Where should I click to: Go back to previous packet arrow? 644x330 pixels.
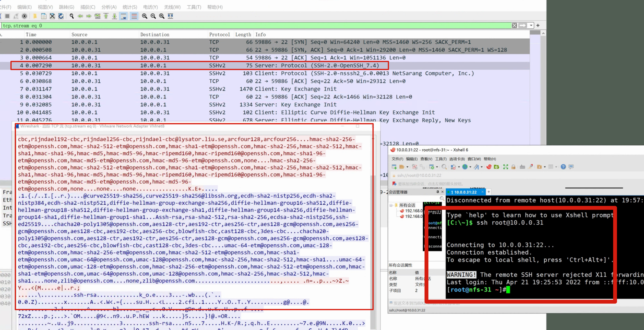(x=80, y=16)
